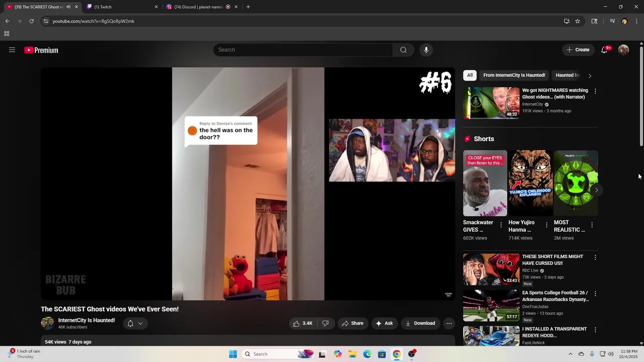Viewport: 644px width, 362px height.
Task: Open options menu for MOST REALISTIC short
Action: coord(592,225)
